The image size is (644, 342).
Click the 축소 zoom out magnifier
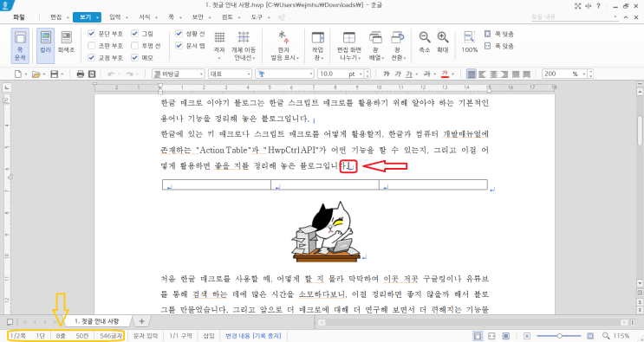pyautogui.click(x=424, y=42)
